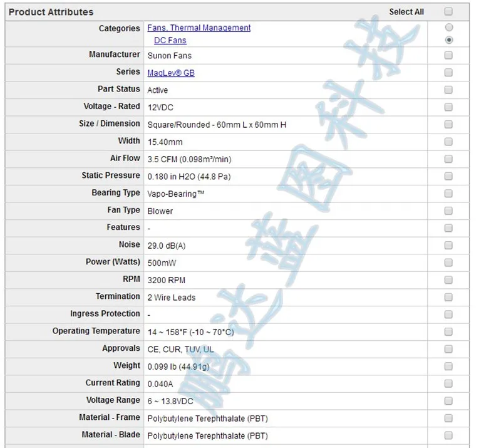Image resolution: width=501 pixels, height=448 pixels.
Task: Select the Termination 2 Wire Leads checkbox
Action: (448, 297)
